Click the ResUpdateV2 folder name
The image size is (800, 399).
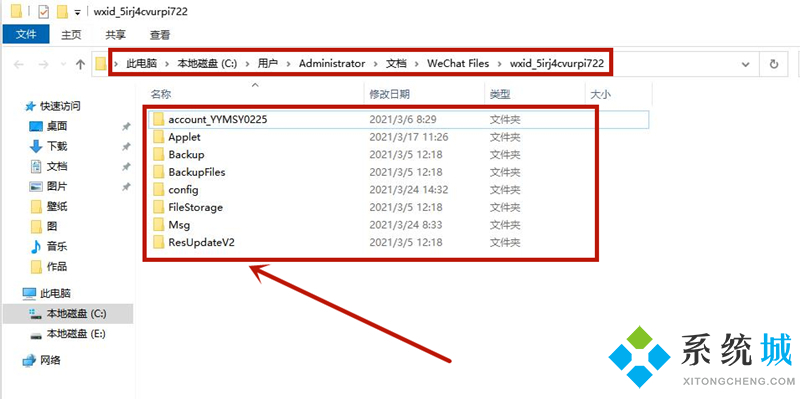[201, 242]
